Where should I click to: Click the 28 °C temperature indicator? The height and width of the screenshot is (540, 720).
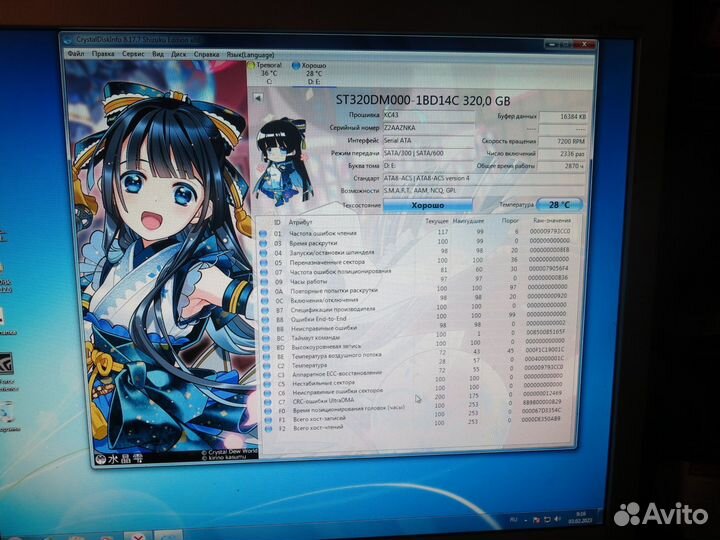pyautogui.click(x=552, y=203)
